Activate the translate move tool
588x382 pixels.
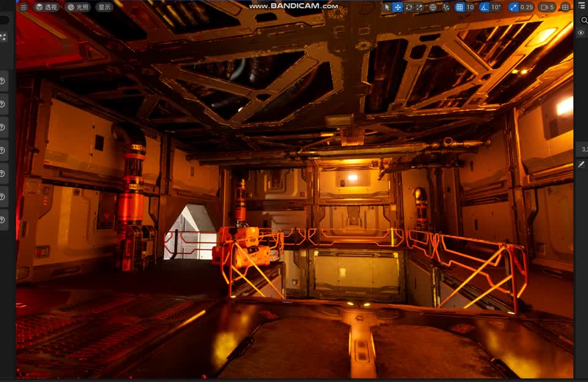[398, 7]
